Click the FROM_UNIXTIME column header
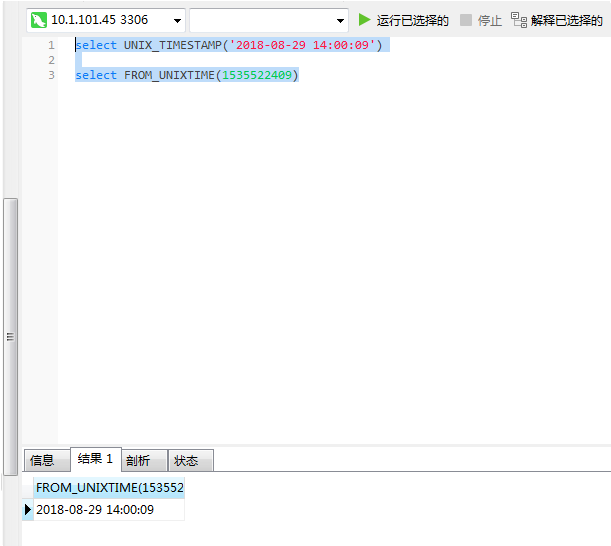The image size is (611, 546). click(109, 488)
